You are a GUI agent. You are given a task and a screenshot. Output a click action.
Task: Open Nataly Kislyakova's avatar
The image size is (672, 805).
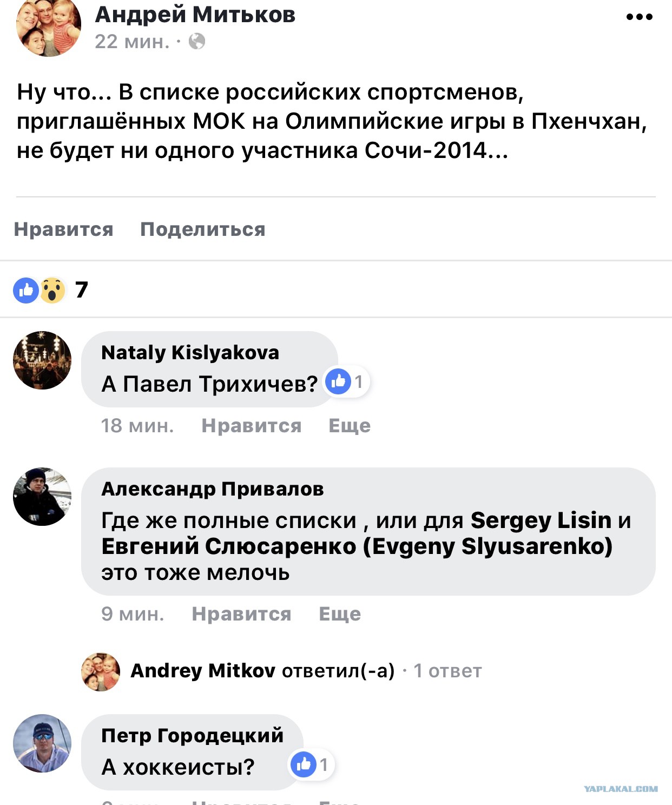pos(42,360)
